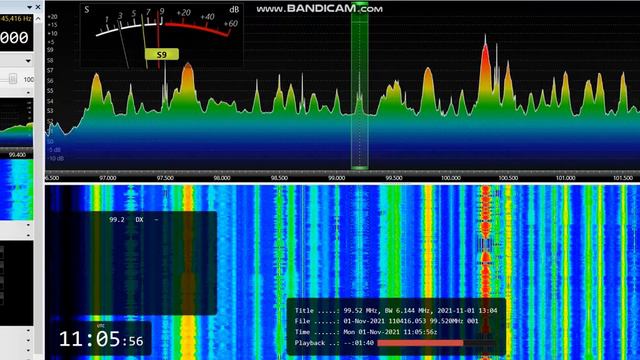Tune to 99.500 on the frequency scale
640x360 pixels.
click(394, 178)
